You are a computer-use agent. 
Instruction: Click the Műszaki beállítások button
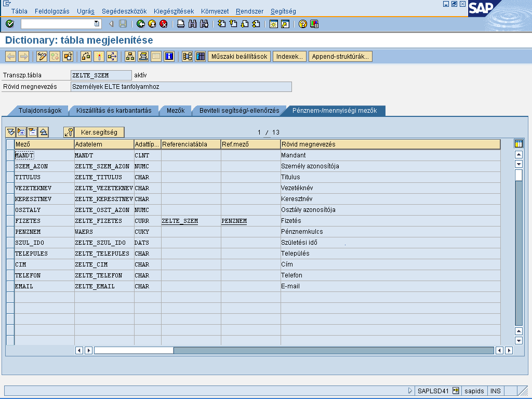point(239,56)
